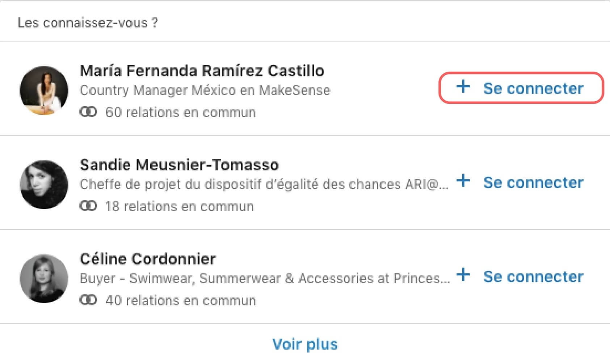Click the 60 relations en commun text

click(180, 113)
